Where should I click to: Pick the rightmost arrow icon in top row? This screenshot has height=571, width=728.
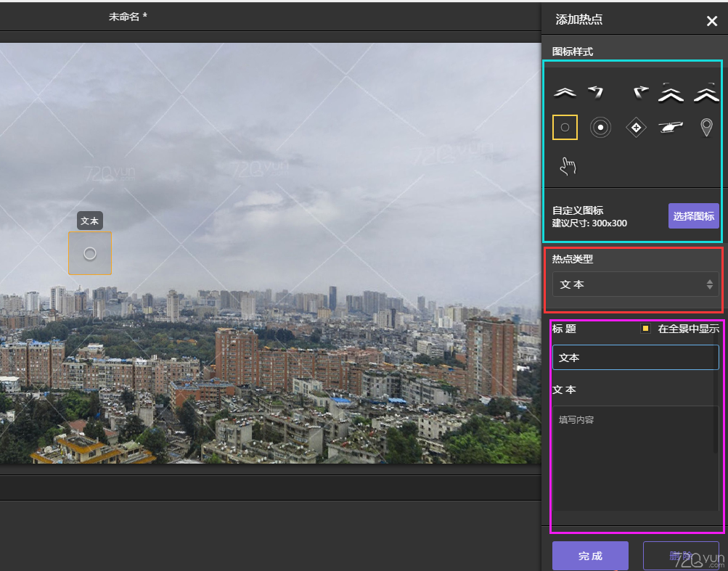click(705, 93)
